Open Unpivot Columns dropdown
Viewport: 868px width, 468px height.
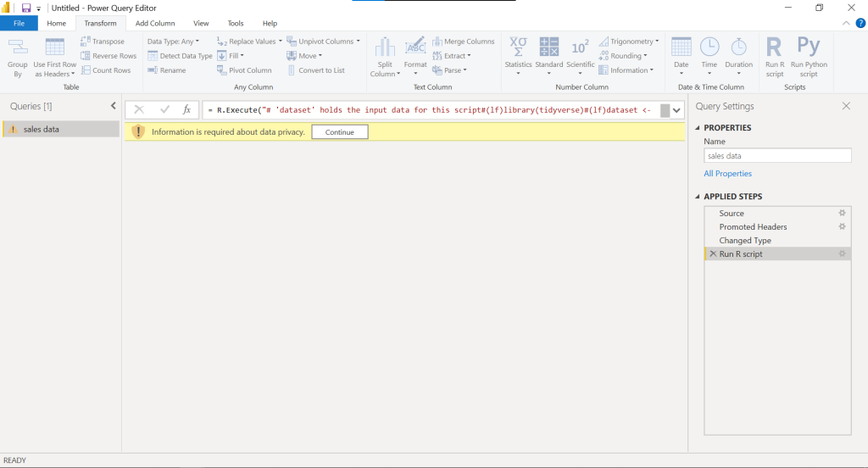coord(323,42)
